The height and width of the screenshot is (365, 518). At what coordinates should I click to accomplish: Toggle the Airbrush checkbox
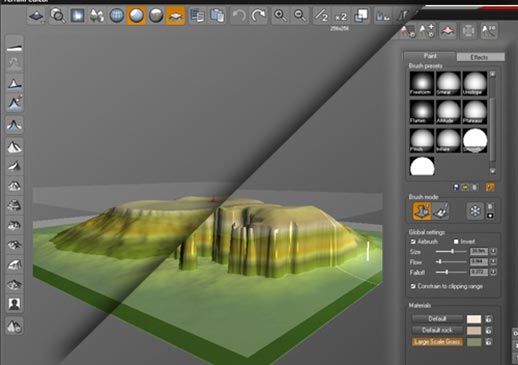tap(413, 242)
